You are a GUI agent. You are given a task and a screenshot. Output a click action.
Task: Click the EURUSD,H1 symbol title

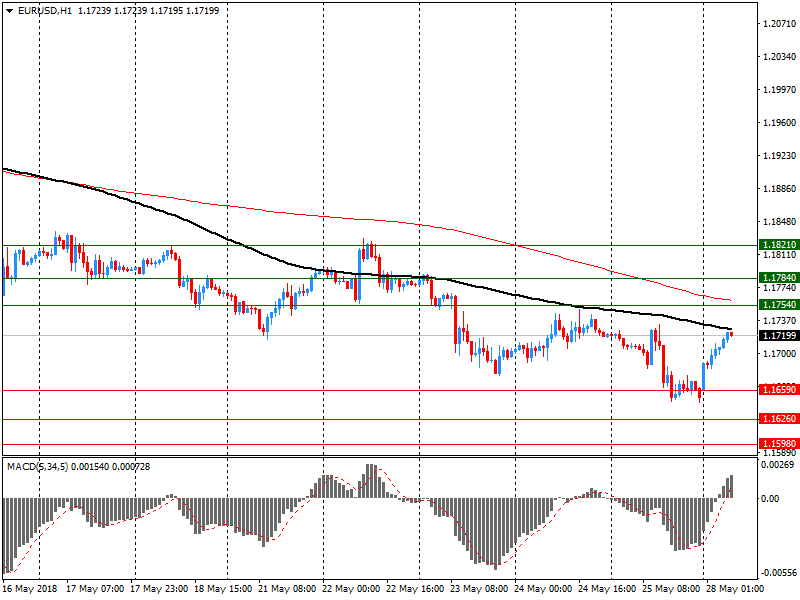[x=45, y=11]
